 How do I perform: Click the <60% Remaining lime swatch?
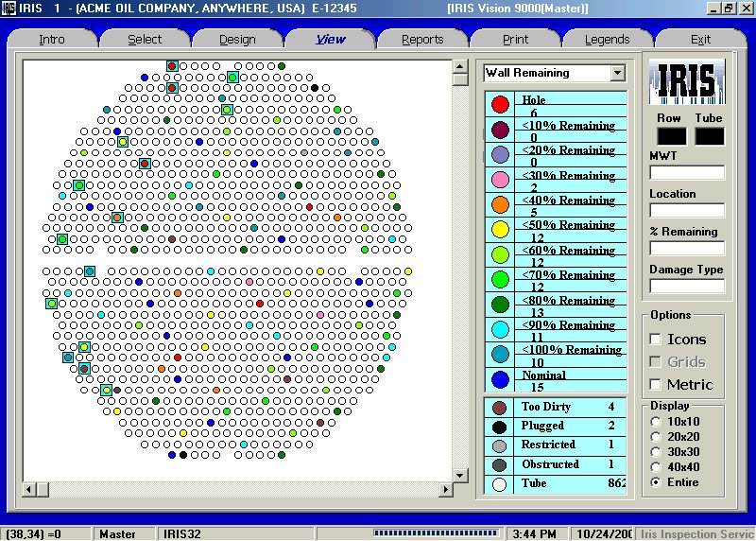pos(500,254)
